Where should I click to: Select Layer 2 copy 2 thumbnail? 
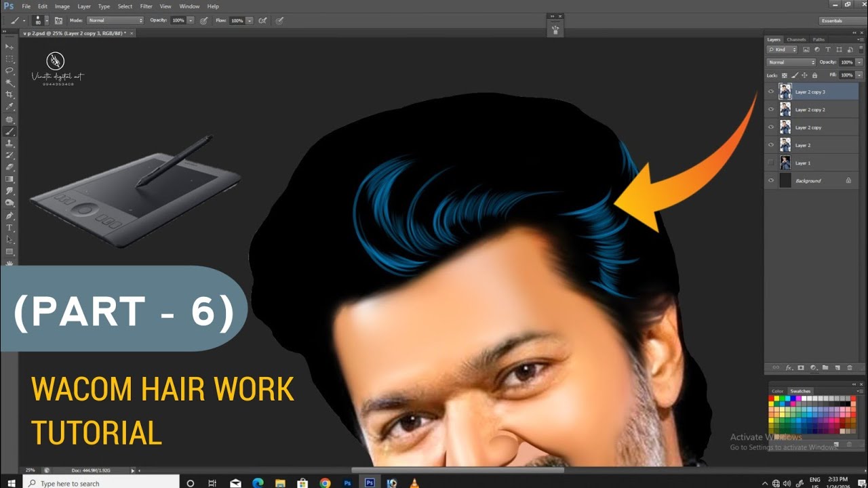[785, 109]
